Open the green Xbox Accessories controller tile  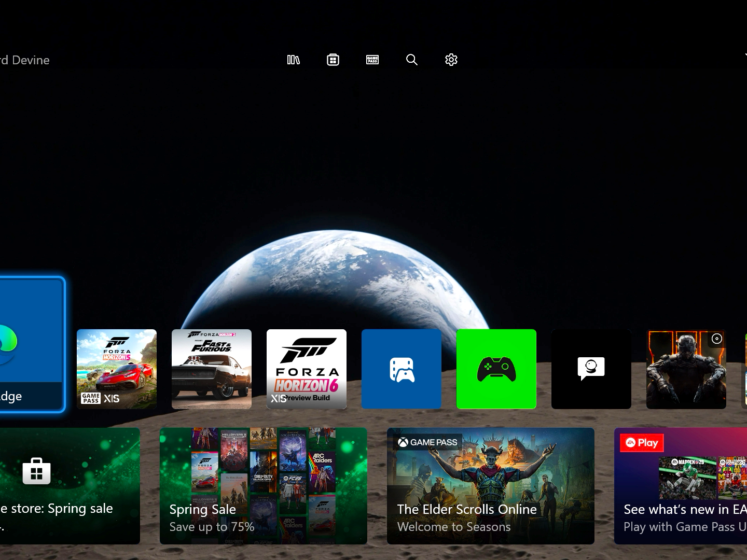(496, 369)
